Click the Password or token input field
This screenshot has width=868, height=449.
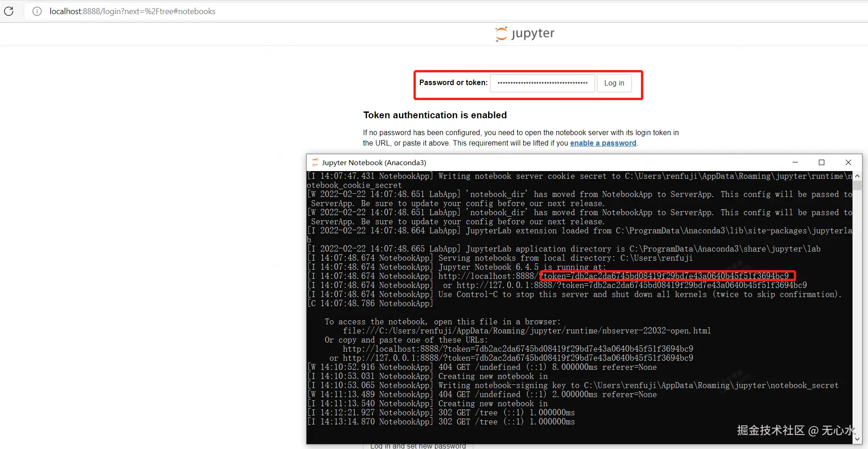(x=542, y=83)
